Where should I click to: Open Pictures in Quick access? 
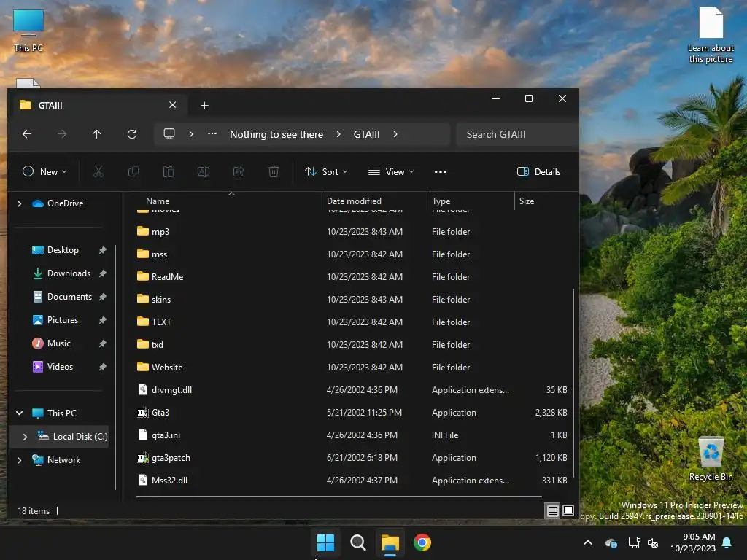[x=63, y=320]
